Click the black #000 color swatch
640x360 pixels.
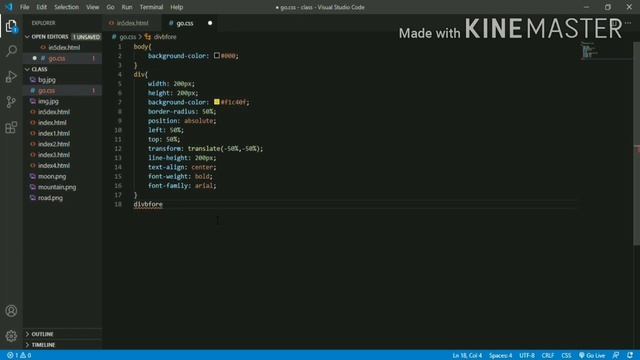click(x=217, y=56)
